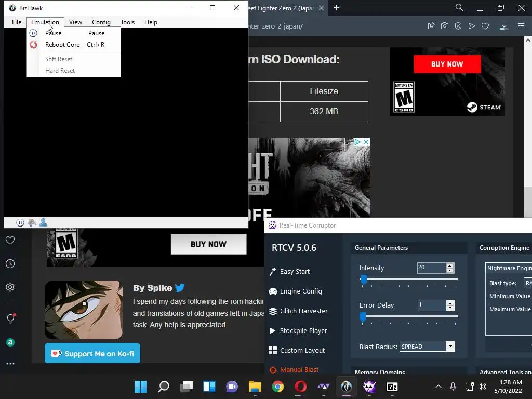This screenshot has width=532, height=399.
Task: Open the browser easy setup sliders icon
Action: (521, 26)
